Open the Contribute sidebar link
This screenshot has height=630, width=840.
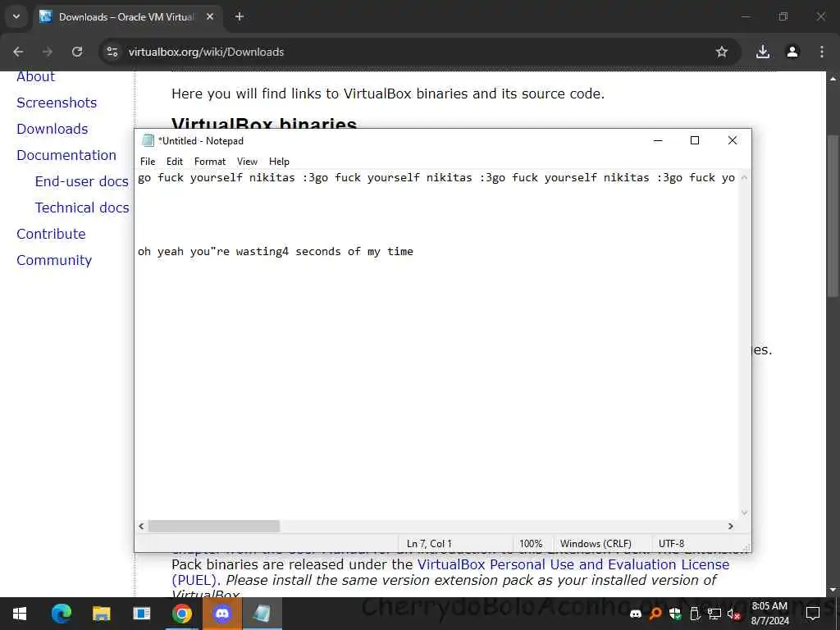(x=51, y=234)
